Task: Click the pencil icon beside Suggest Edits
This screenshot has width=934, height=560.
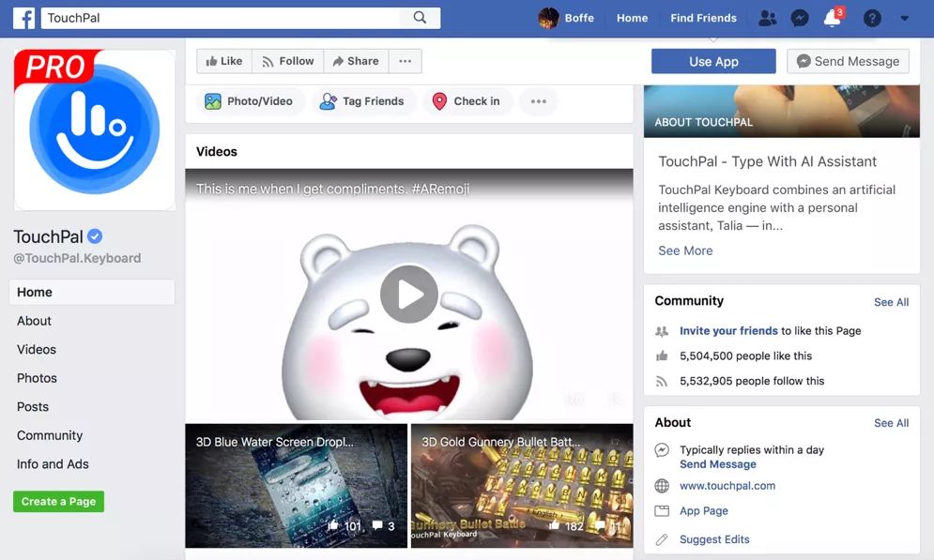Action: tap(662, 539)
